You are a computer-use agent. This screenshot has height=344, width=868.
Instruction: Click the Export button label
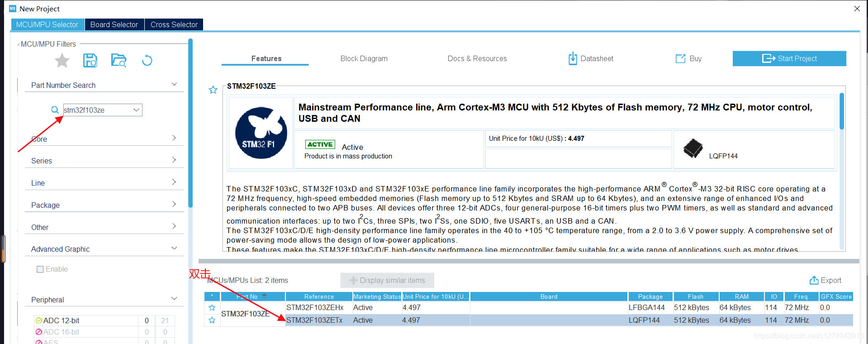(831, 280)
